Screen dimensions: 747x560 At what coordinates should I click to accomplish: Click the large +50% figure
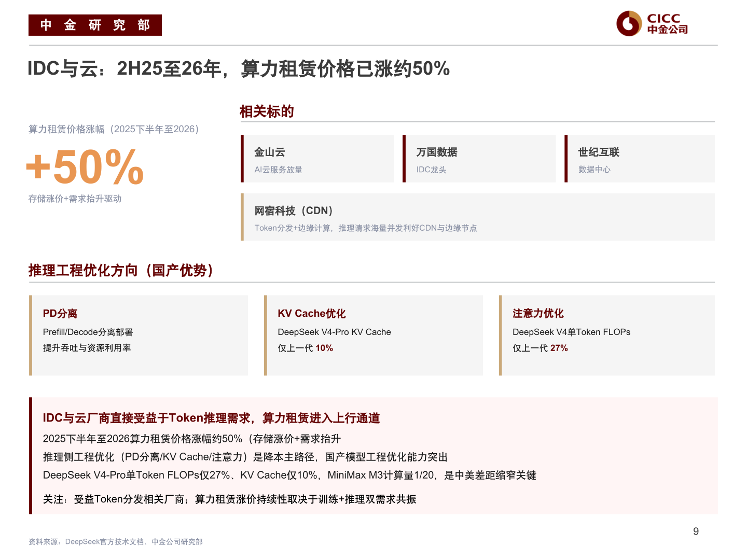85,166
